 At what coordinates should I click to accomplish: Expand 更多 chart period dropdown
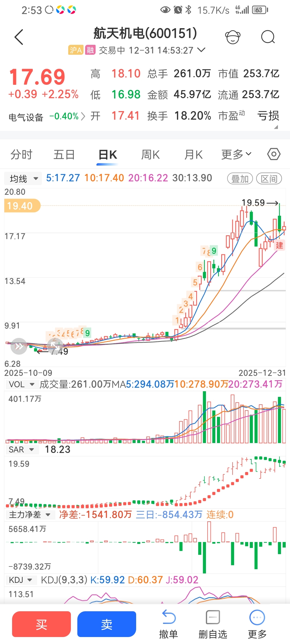[236, 154]
